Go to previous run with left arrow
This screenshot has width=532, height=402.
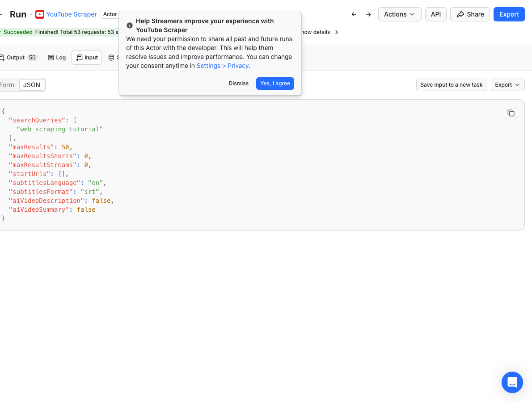pos(354,14)
